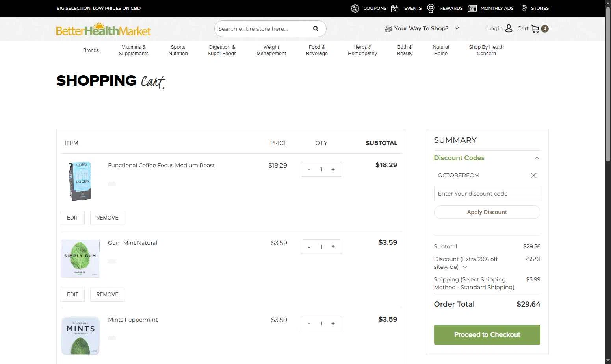Viewport: 611px width, 364px height.
Task: Decrease quantity of Gum Mint Natural
Action: click(x=309, y=247)
